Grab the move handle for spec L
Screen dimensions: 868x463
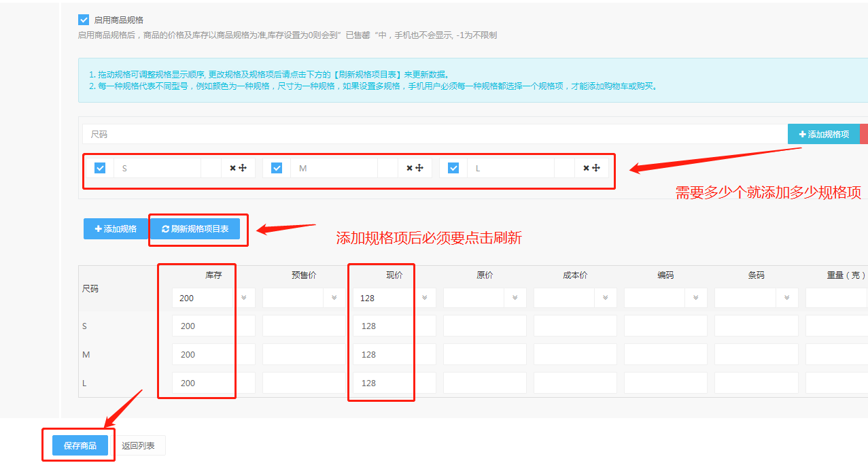click(596, 168)
